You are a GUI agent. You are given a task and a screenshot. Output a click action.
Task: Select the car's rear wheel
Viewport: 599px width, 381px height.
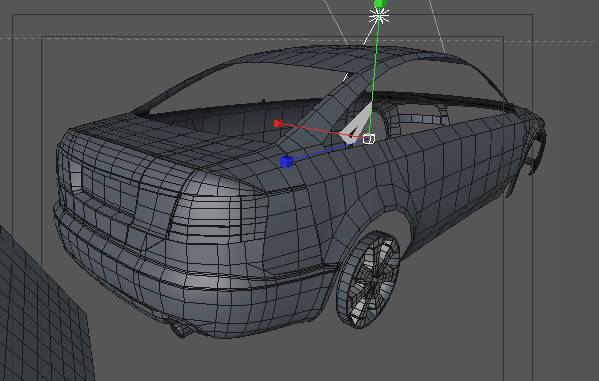(x=367, y=279)
